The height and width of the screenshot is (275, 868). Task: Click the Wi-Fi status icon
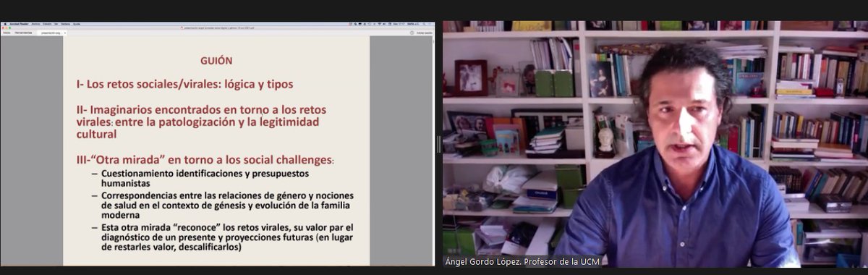pos(380,24)
